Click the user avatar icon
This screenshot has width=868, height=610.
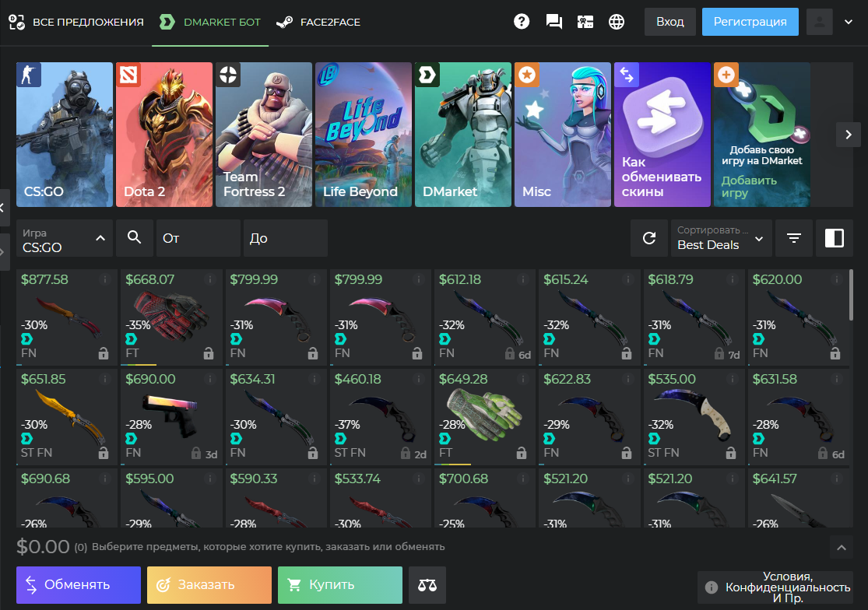(819, 22)
